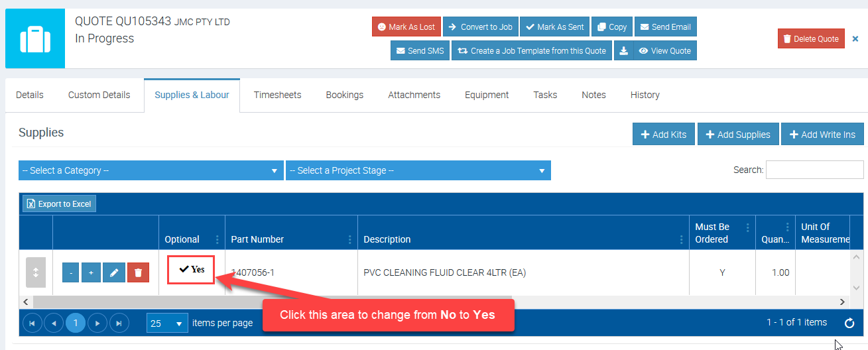Expand the Select a Project Stage dropdown

(x=418, y=170)
